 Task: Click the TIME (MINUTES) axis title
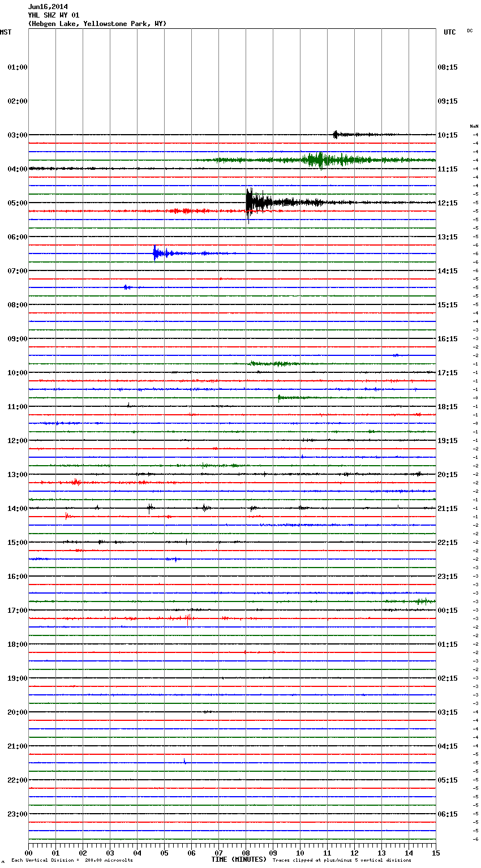pyautogui.click(x=239, y=860)
